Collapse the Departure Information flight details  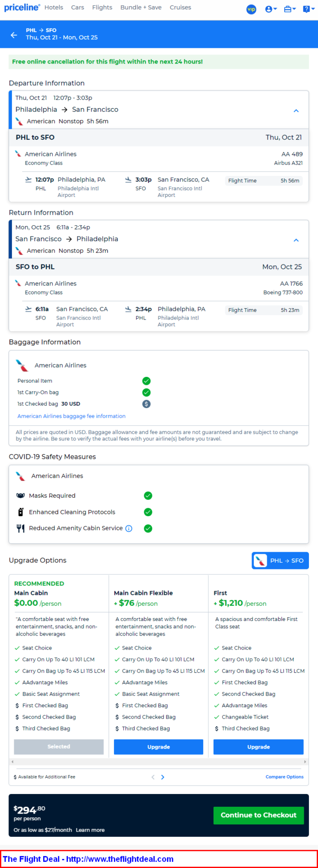pos(296,110)
